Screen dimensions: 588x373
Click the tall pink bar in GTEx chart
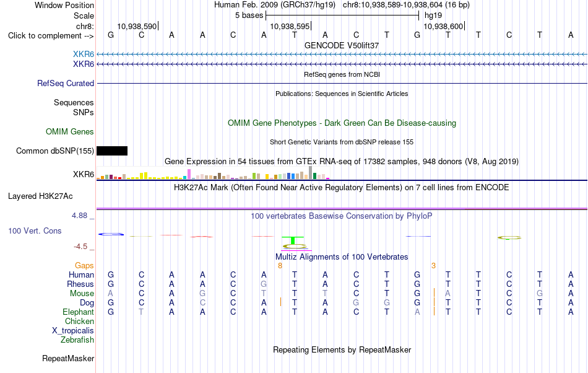click(189, 174)
